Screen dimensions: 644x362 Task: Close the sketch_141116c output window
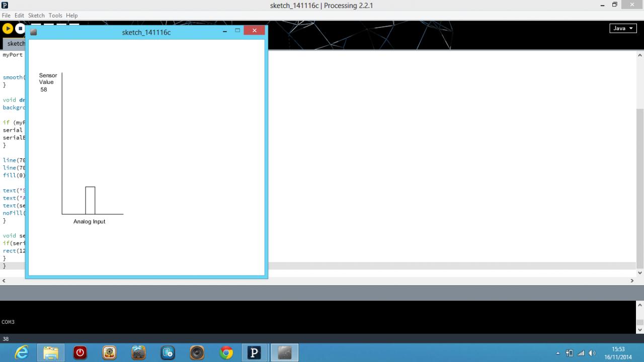coord(254,31)
